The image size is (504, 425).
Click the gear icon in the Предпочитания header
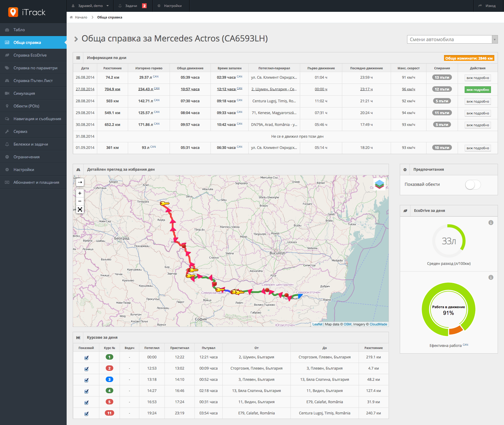coord(405,170)
